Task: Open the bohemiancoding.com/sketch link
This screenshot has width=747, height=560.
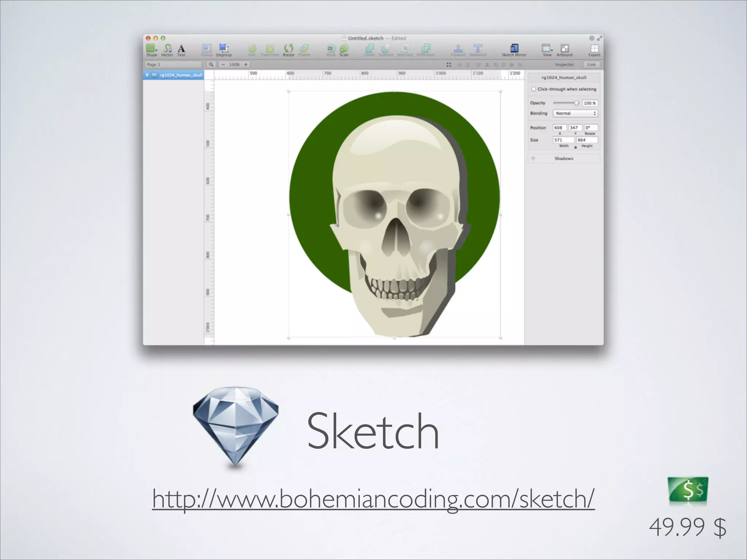Action: point(373,499)
